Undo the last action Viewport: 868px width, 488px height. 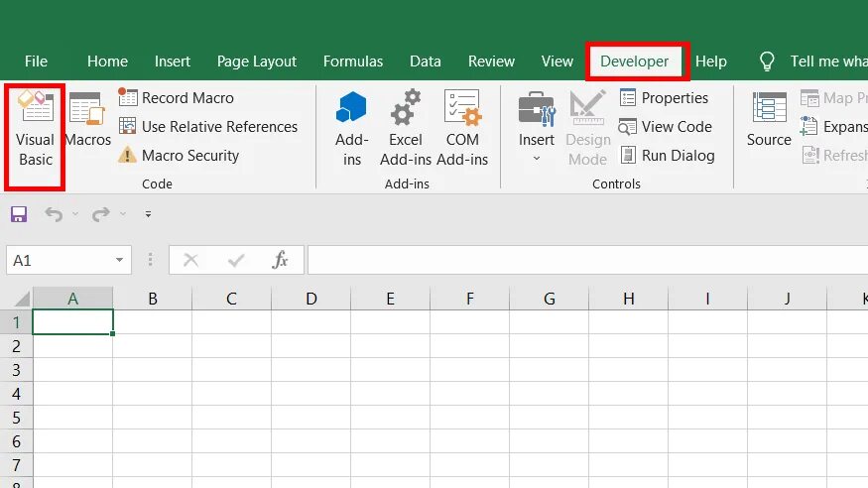54,214
